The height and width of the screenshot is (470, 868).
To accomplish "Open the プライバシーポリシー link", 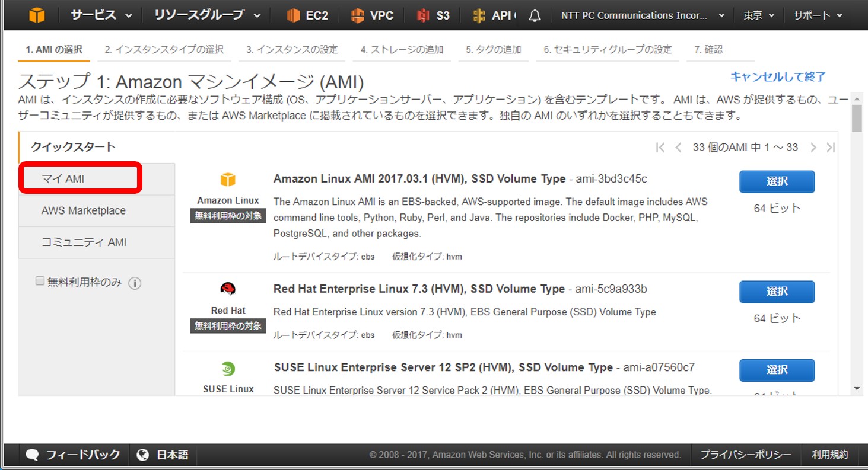I will click(746, 455).
